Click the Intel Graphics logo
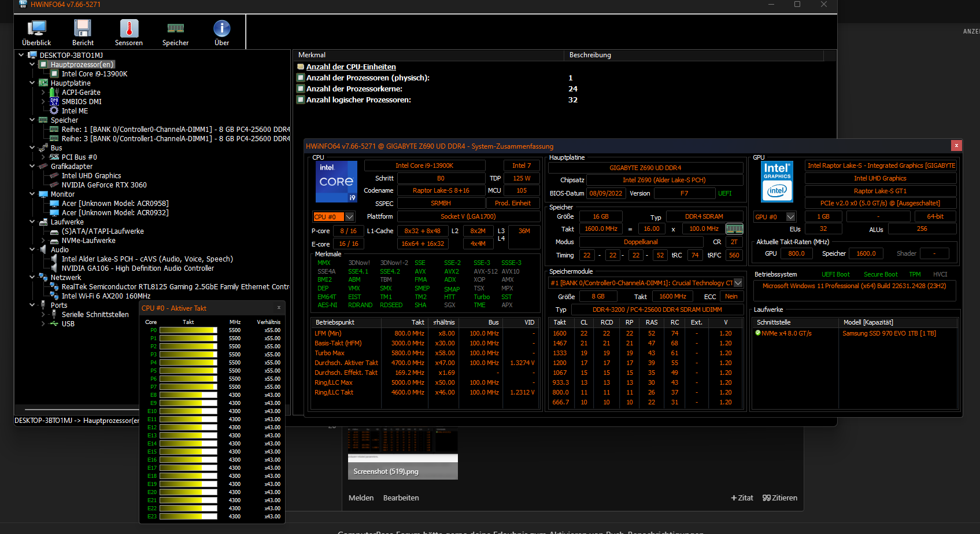 pyautogui.click(x=777, y=182)
